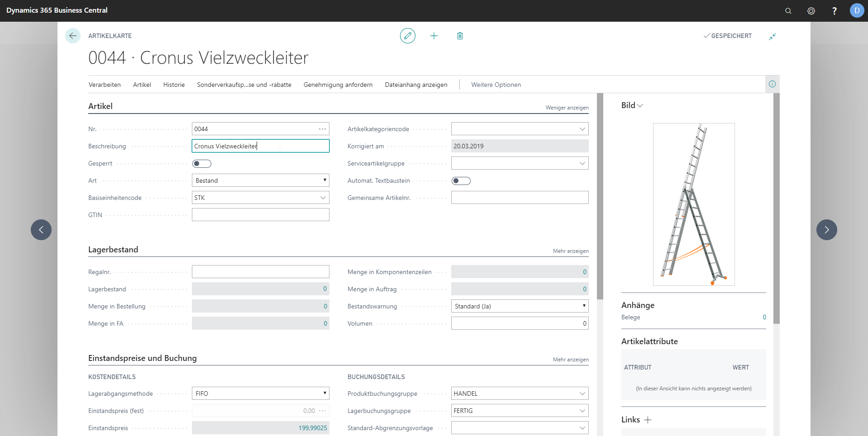
Task: Open the Basiseinheitencode dropdown
Action: [323, 198]
